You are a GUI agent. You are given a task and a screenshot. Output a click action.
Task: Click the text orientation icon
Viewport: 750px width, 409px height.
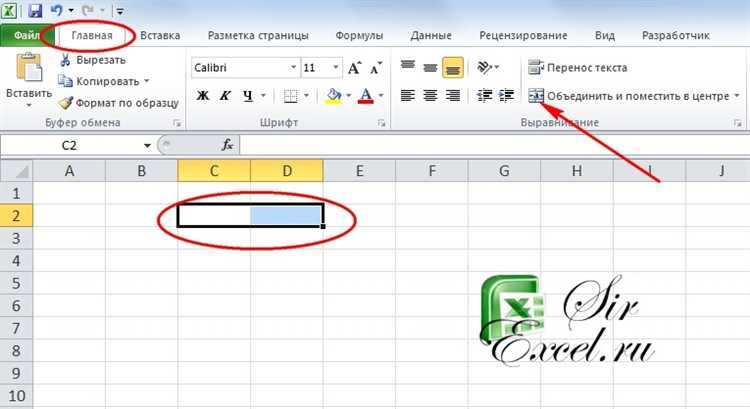pos(484,67)
